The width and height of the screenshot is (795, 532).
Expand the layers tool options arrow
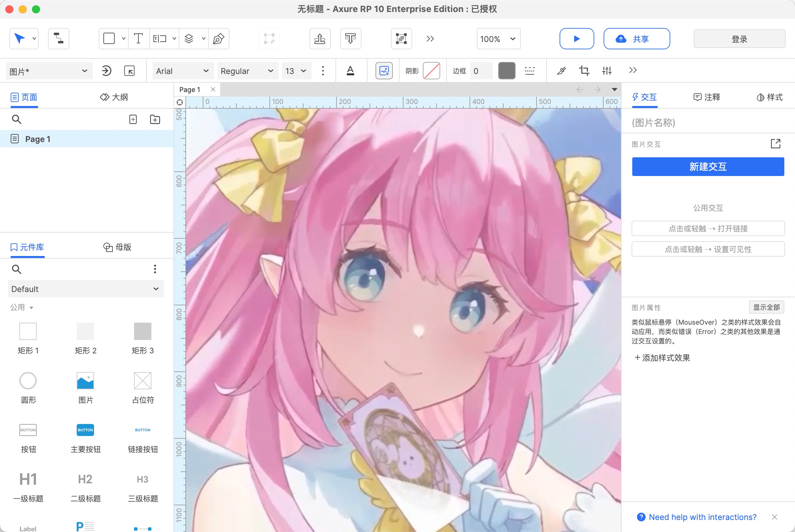coord(204,39)
